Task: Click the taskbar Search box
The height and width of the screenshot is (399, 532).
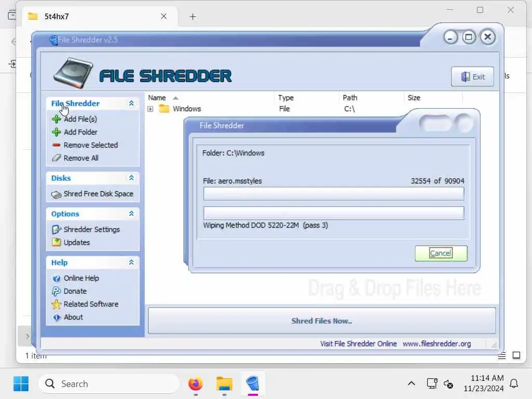Action: tap(109, 384)
